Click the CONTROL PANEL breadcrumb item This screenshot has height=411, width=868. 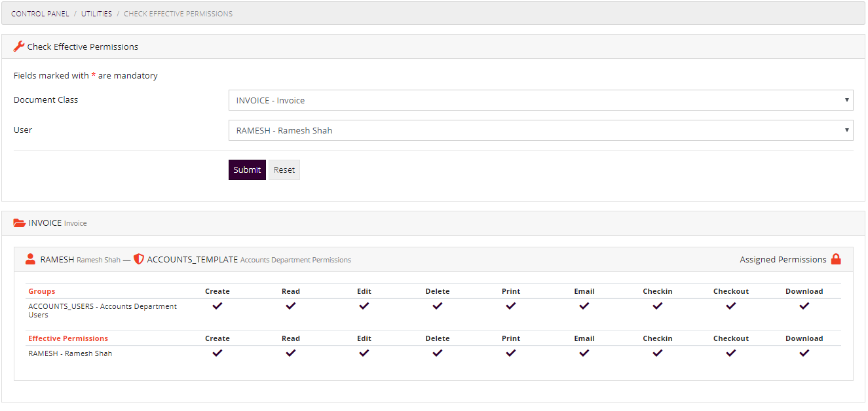pyautogui.click(x=42, y=13)
